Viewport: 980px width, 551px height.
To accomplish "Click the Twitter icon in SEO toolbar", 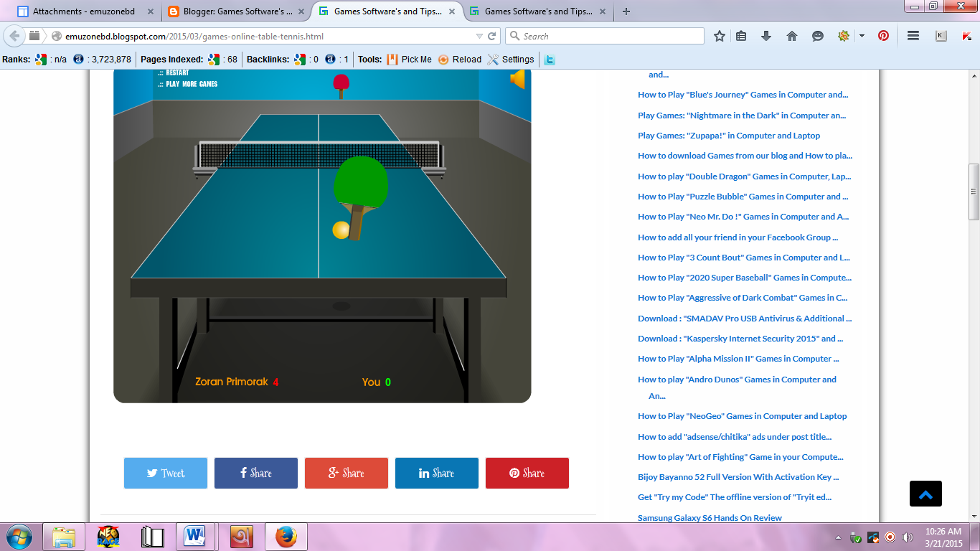I will (x=549, y=59).
